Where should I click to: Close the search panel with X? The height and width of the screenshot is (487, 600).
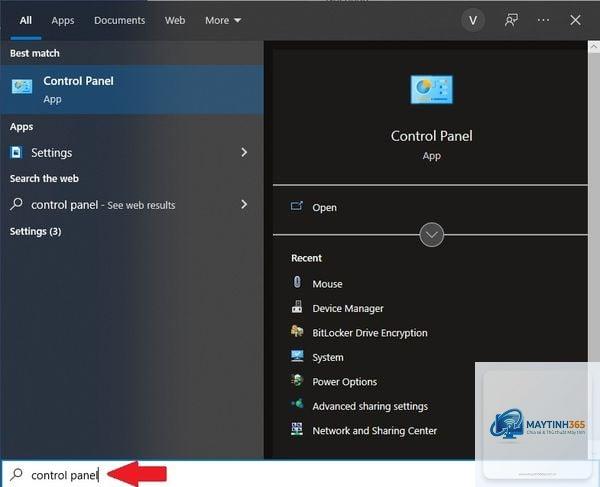tap(575, 20)
